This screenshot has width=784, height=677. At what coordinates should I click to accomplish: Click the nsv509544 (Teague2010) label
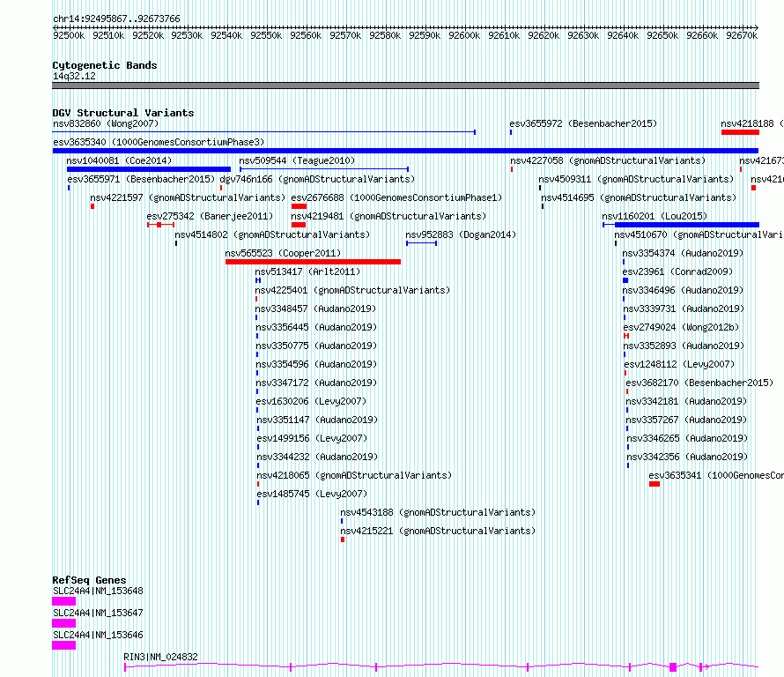click(297, 160)
